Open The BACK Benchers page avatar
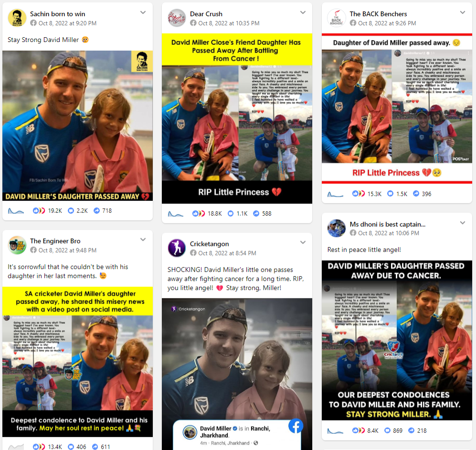The height and width of the screenshot is (450, 476). pyautogui.click(x=337, y=18)
